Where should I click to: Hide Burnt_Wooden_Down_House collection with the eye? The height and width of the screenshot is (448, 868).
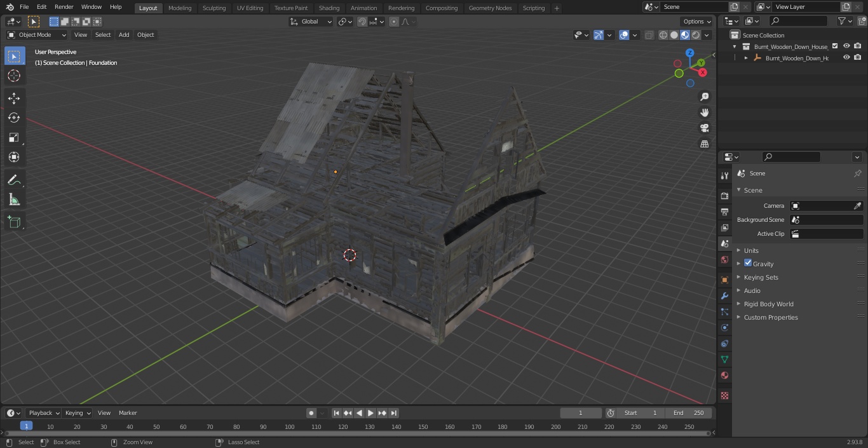click(x=846, y=46)
